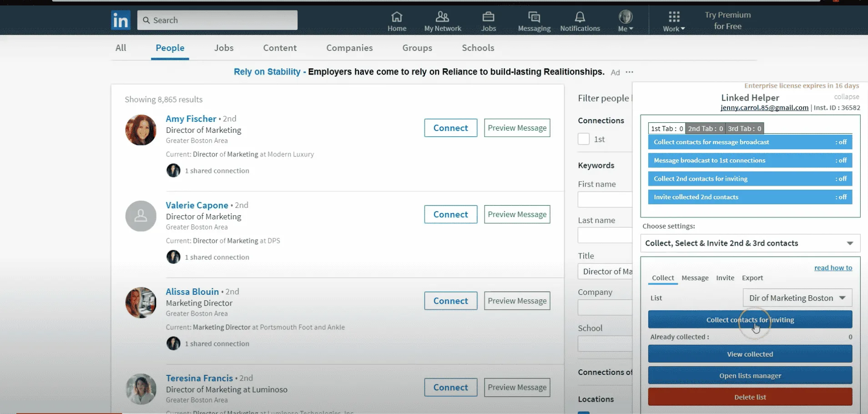Expand the Choose settings dropdown
This screenshot has height=414, width=868.
pyautogui.click(x=750, y=243)
